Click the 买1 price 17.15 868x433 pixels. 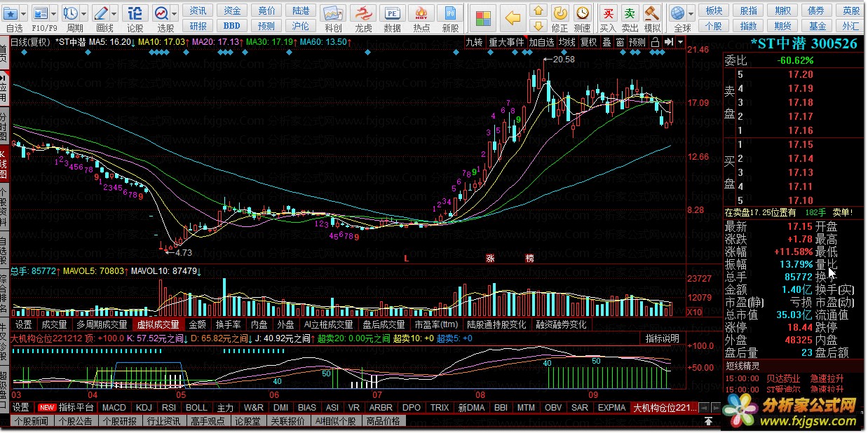pos(800,144)
